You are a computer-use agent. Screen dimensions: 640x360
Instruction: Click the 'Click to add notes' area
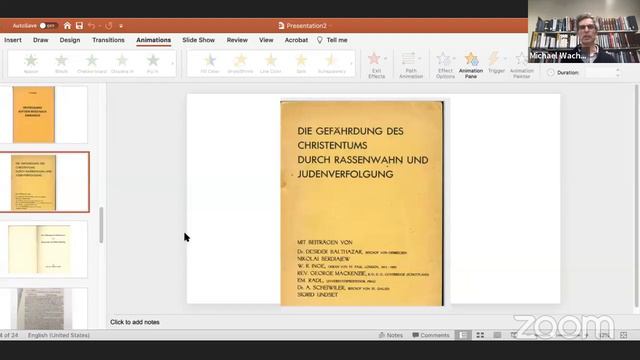pyautogui.click(x=135, y=322)
